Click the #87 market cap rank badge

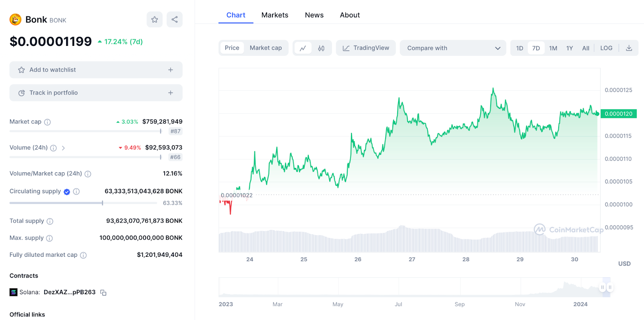point(175,131)
